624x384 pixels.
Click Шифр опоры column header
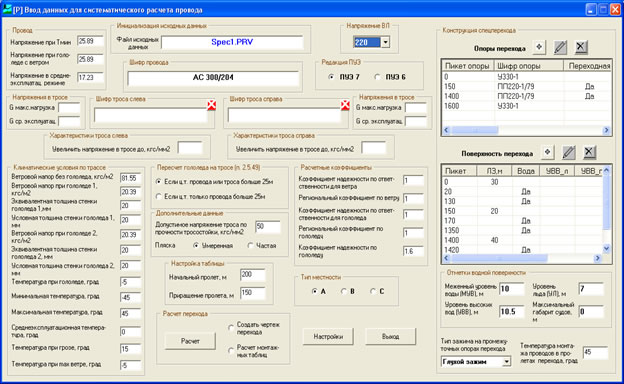528,66
